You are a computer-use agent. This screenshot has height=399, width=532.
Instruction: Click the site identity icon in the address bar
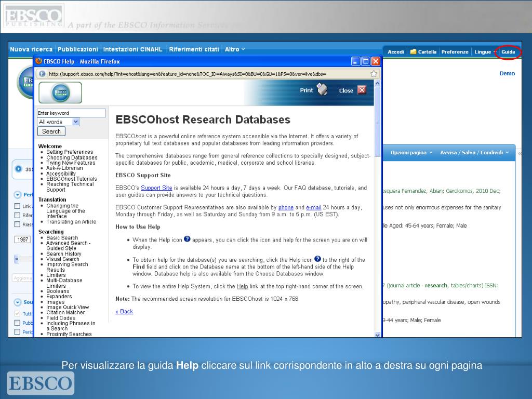click(42, 74)
